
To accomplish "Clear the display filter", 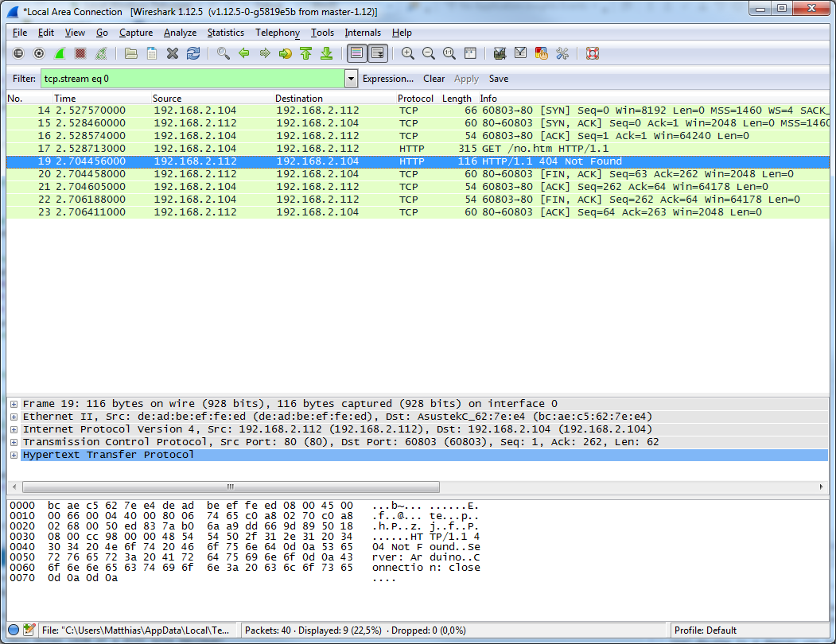I will 434,79.
